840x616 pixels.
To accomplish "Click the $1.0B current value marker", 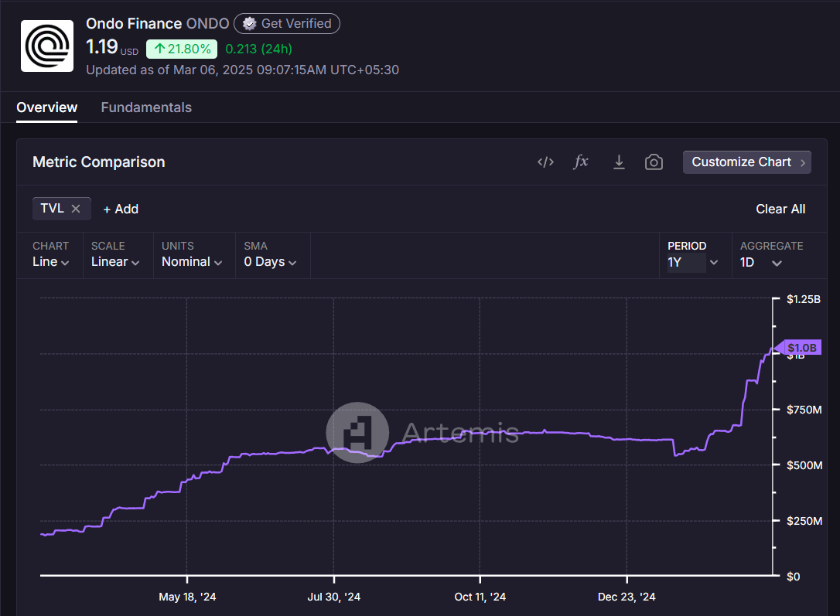I will point(801,348).
